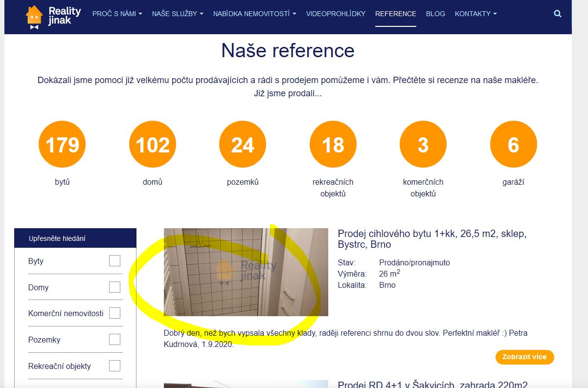The width and height of the screenshot is (588, 388).
Task: Open the Naše služby dropdown menu
Action: [x=178, y=14]
